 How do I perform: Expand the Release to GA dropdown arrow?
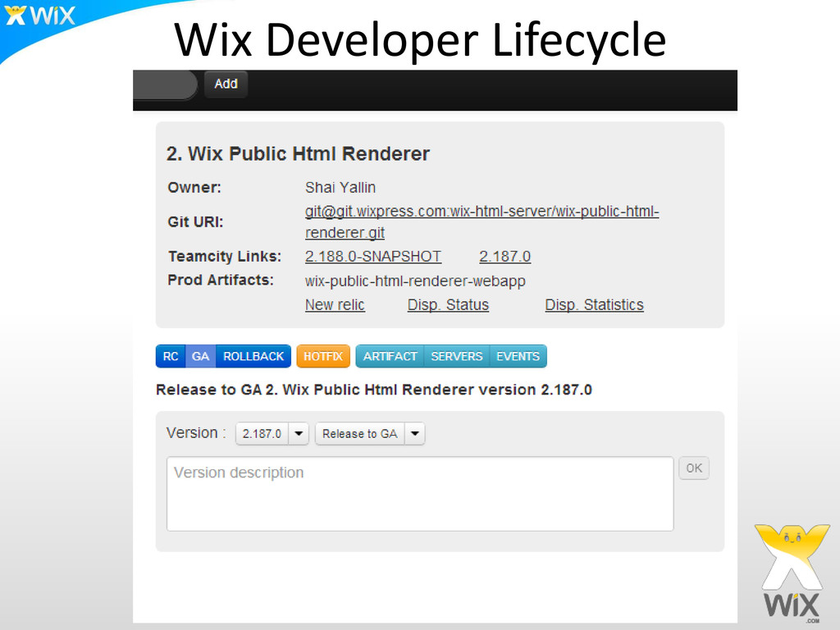point(414,433)
